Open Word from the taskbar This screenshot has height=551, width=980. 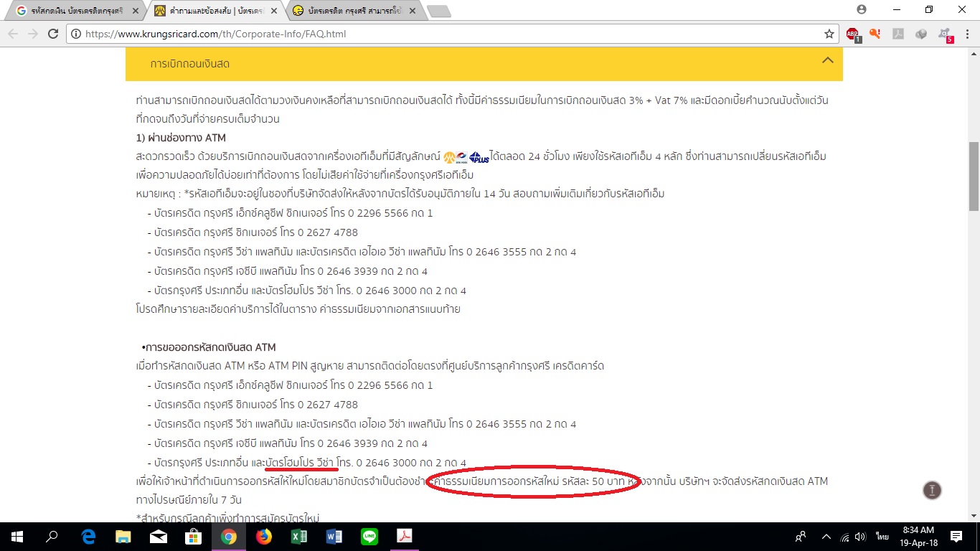(x=334, y=537)
